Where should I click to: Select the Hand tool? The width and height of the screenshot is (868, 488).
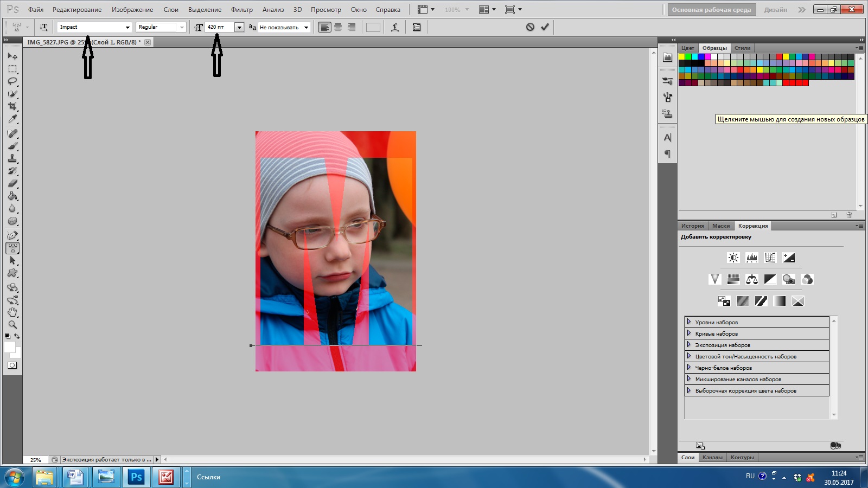(x=12, y=312)
